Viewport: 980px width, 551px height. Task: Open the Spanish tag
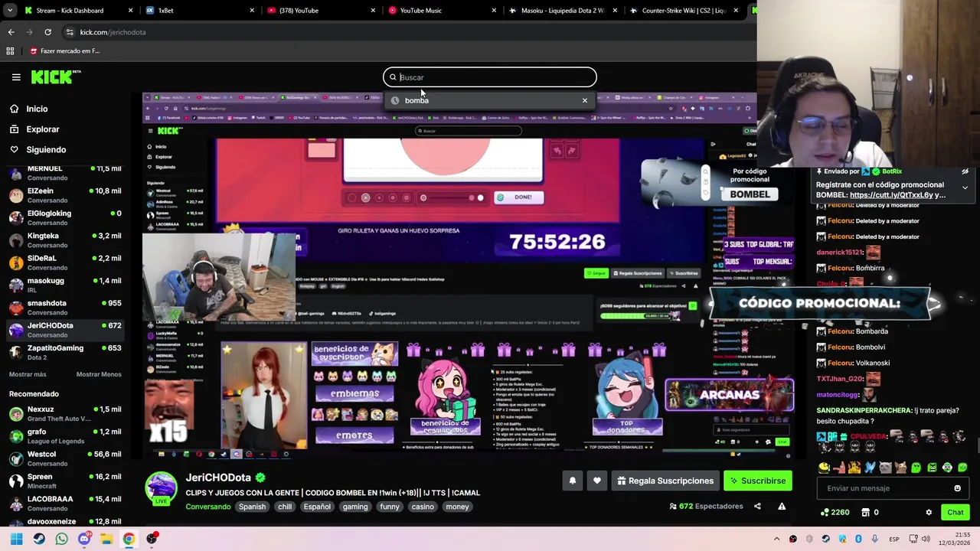point(252,507)
